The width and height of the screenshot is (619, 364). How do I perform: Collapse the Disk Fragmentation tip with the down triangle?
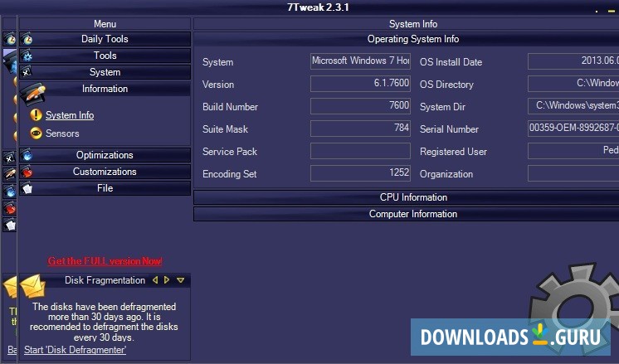[x=180, y=280]
